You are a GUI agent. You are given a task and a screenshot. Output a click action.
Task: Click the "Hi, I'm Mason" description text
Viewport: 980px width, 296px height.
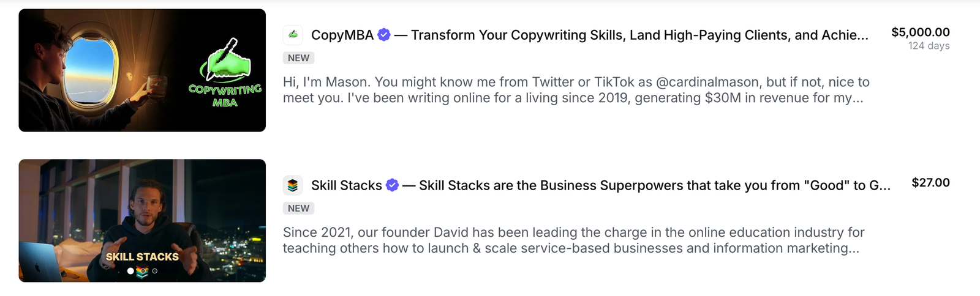tap(576, 90)
